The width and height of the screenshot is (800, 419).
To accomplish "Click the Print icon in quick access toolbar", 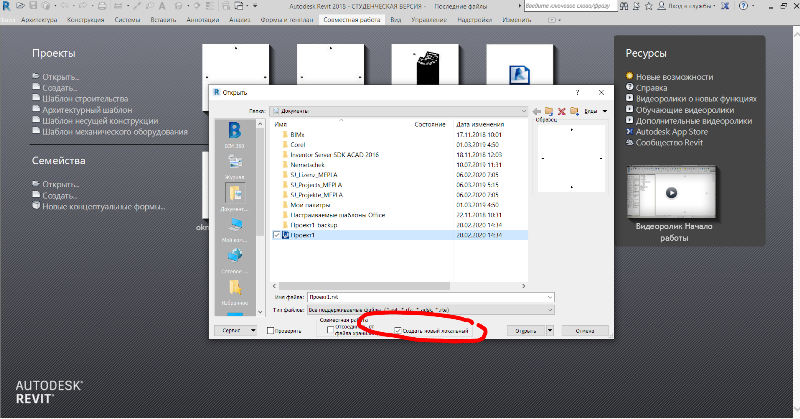I will click(x=102, y=6).
